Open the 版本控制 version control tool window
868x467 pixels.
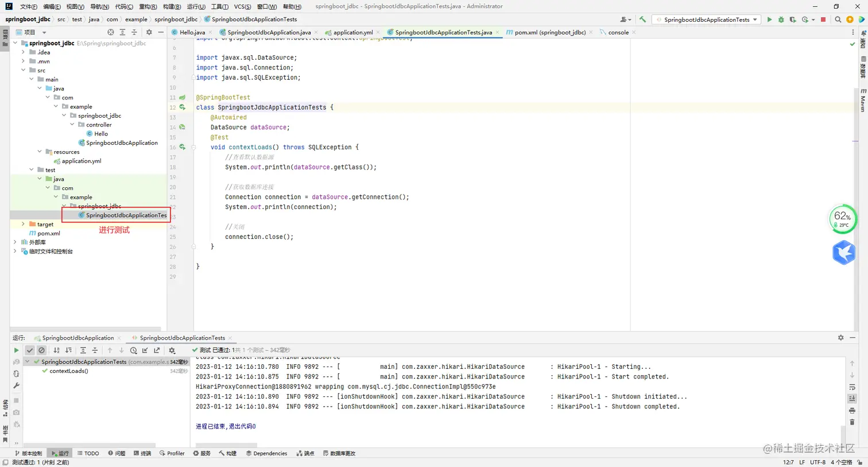pyautogui.click(x=29, y=453)
